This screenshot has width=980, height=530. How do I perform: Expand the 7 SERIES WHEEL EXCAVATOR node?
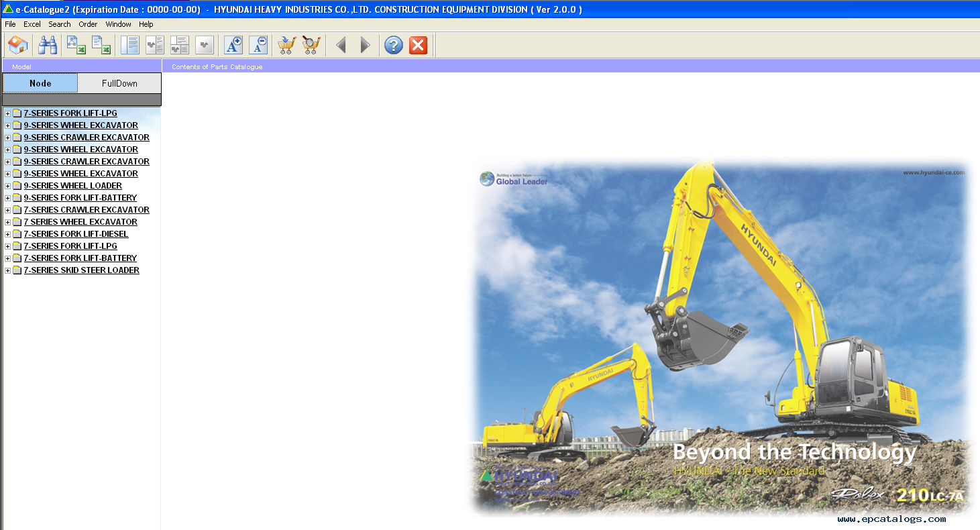coord(8,222)
